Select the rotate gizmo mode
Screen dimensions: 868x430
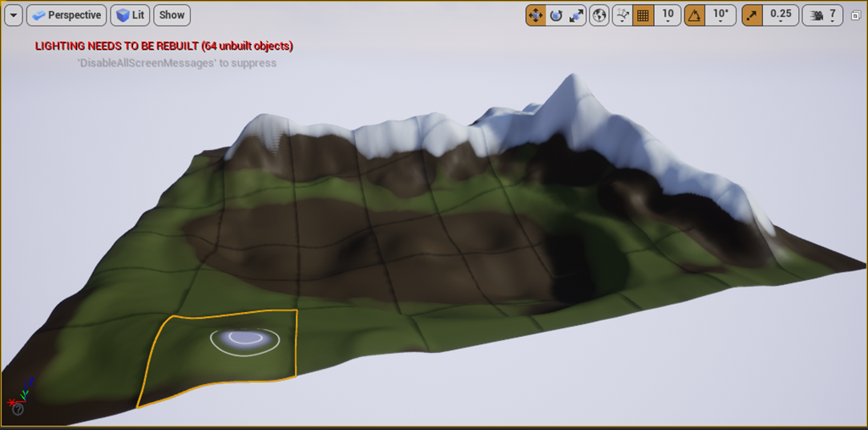click(x=555, y=15)
